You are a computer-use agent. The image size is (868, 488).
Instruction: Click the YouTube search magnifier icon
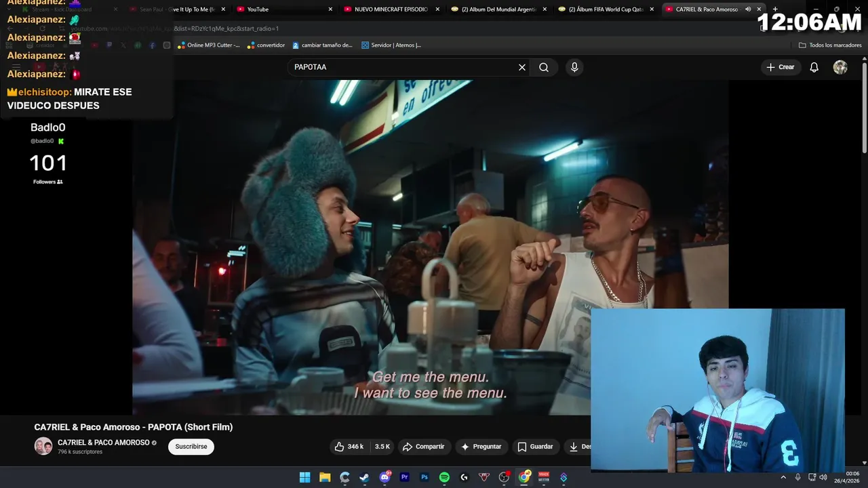tap(544, 67)
